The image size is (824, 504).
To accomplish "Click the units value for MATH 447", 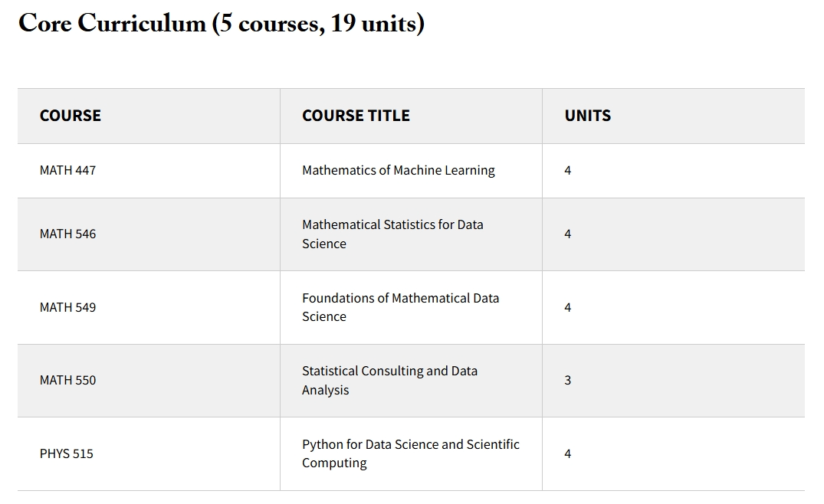I will pyautogui.click(x=568, y=170).
